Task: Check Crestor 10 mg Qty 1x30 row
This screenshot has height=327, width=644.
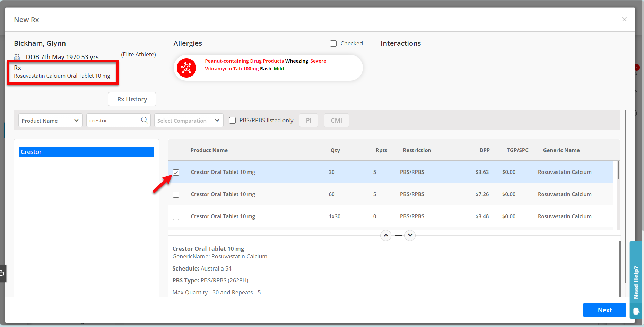Action: (176, 216)
